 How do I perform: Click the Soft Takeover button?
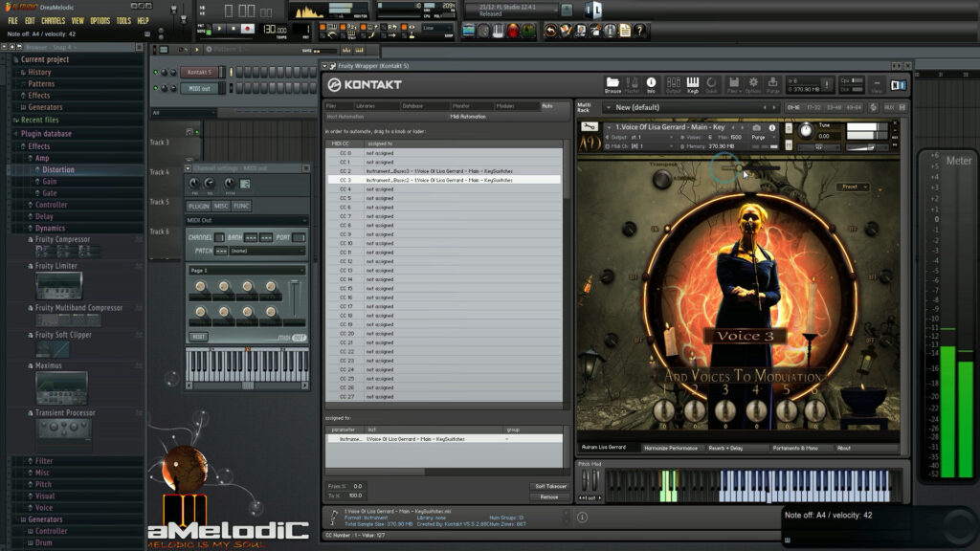click(549, 486)
